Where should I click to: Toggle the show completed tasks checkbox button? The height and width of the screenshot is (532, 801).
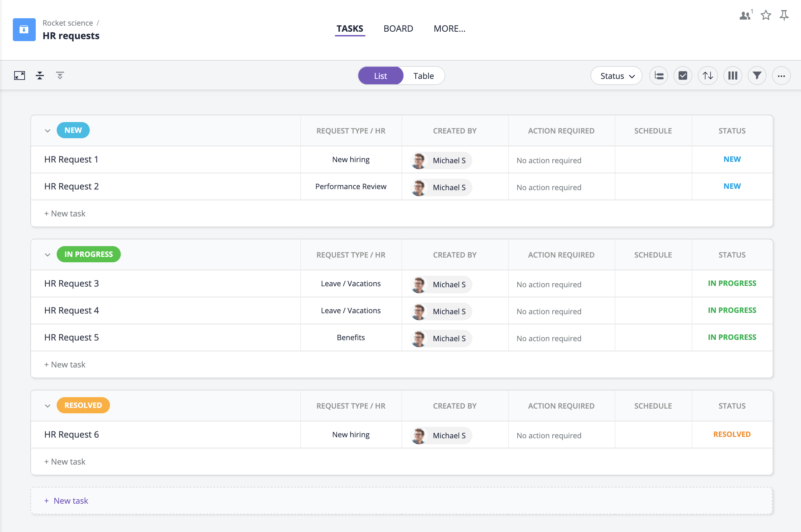pos(683,76)
